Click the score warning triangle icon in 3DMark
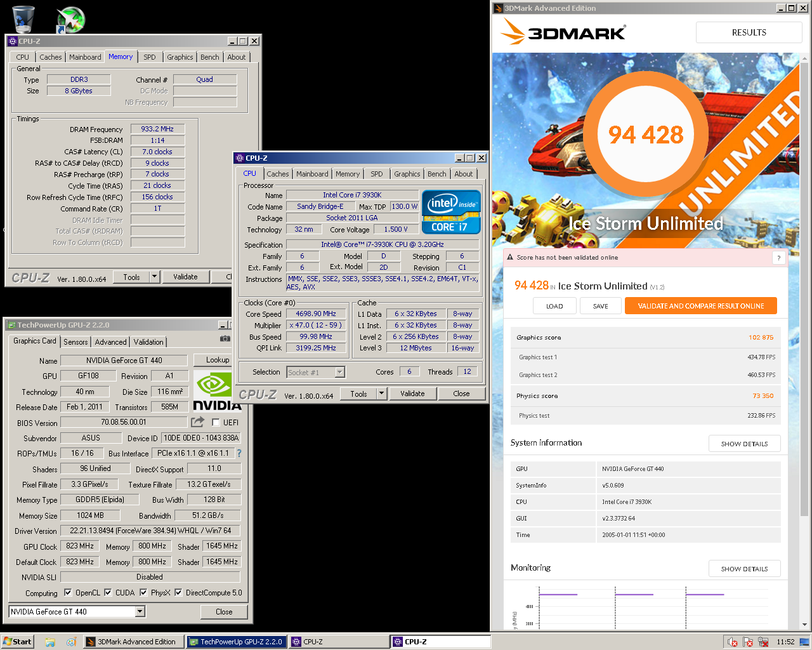The width and height of the screenshot is (812, 650). tap(509, 257)
